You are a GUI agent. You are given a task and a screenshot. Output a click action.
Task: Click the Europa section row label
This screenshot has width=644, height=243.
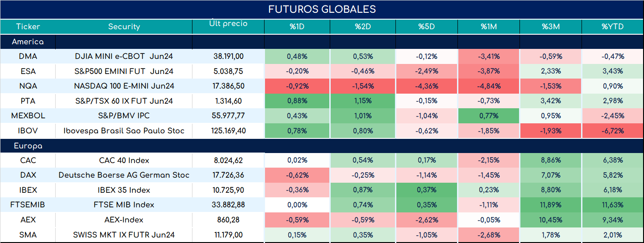coord(28,146)
